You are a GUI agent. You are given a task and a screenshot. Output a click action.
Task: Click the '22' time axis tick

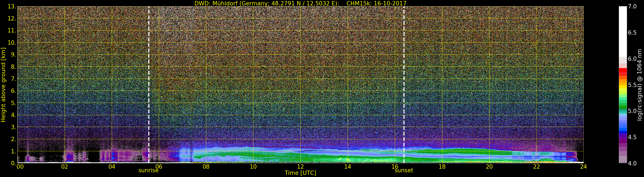coord(536,166)
